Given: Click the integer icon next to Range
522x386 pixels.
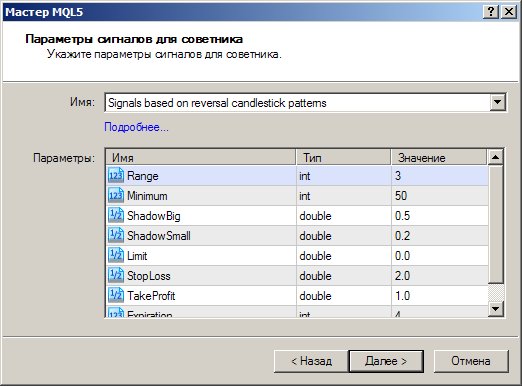Looking at the screenshot, I should pyautogui.click(x=116, y=176).
